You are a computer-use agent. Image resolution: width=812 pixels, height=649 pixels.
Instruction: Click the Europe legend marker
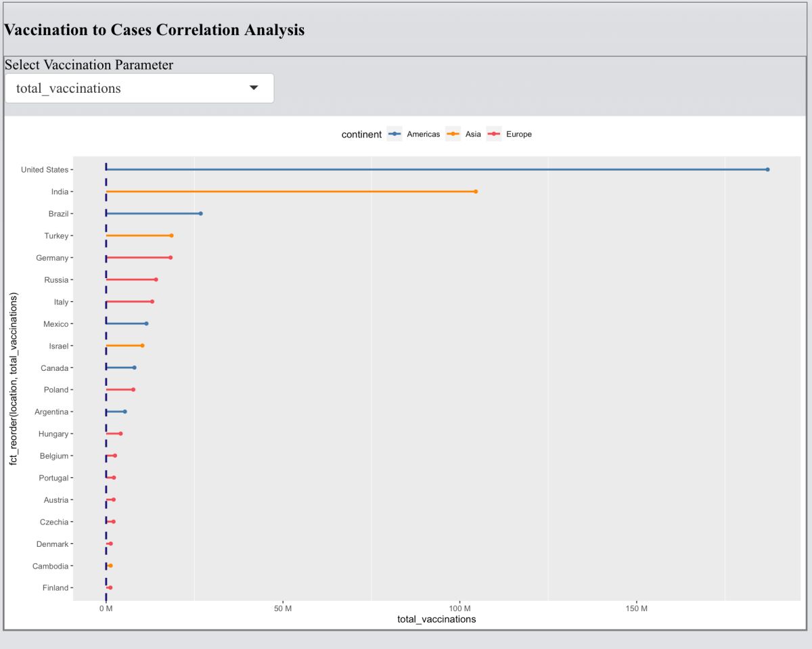[x=494, y=134]
